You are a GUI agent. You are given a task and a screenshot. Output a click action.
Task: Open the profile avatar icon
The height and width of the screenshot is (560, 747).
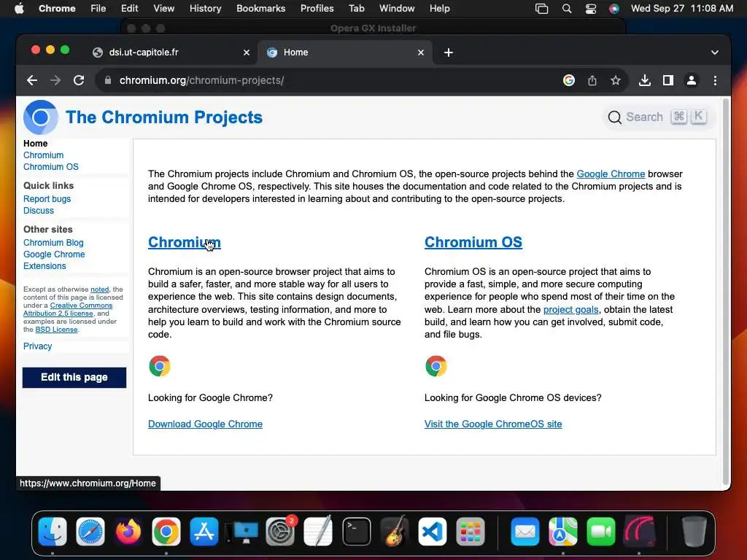point(692,80)
